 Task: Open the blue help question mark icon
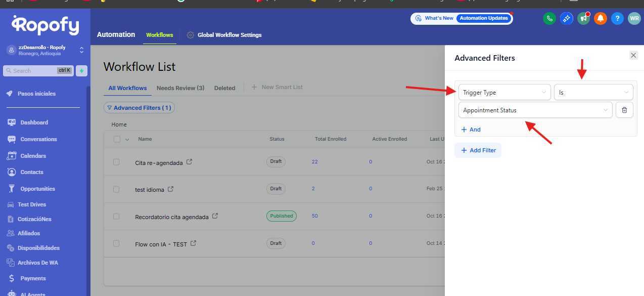point(617,19)
